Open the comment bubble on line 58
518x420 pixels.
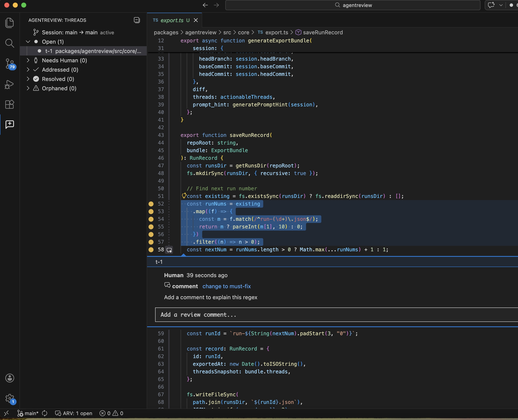169,250
